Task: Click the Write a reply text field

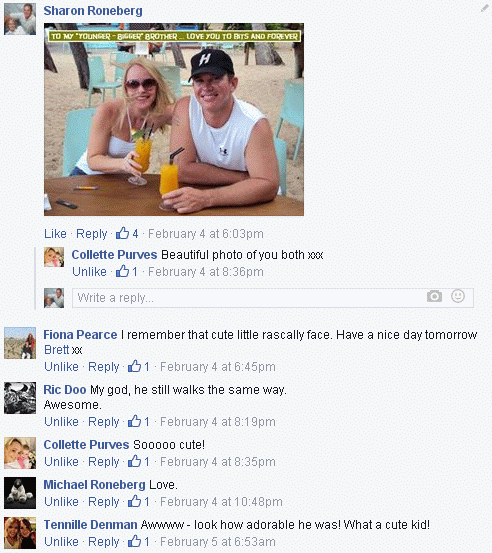Action: click(273, 298)
